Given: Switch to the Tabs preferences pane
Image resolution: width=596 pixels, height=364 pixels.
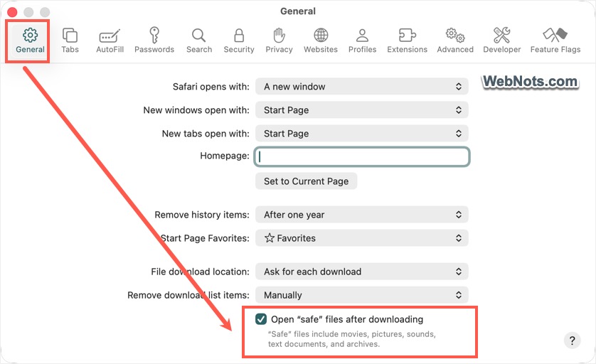Looking at the screenshot, I should (70, 41).
